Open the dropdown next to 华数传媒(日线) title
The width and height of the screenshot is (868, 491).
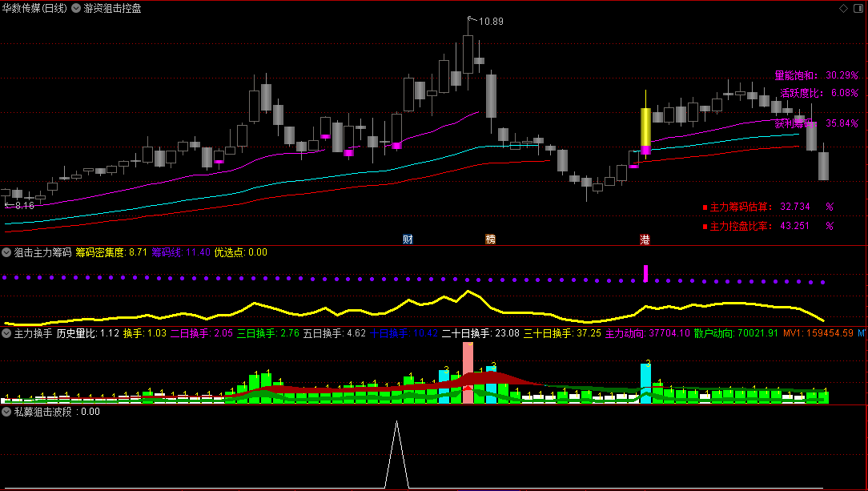tap(76, 8)
